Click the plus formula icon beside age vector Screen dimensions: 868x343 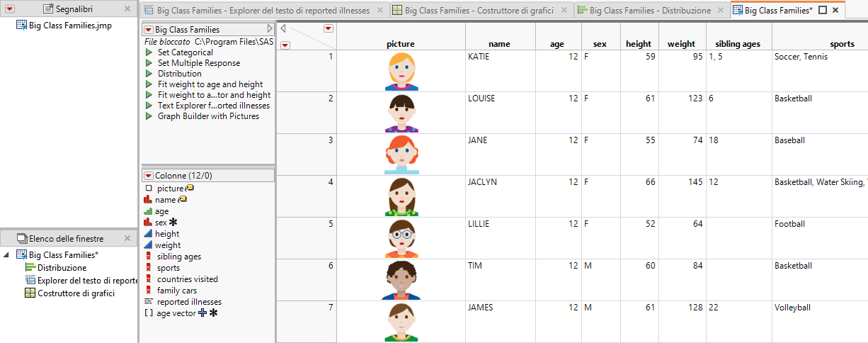[202, 313]
